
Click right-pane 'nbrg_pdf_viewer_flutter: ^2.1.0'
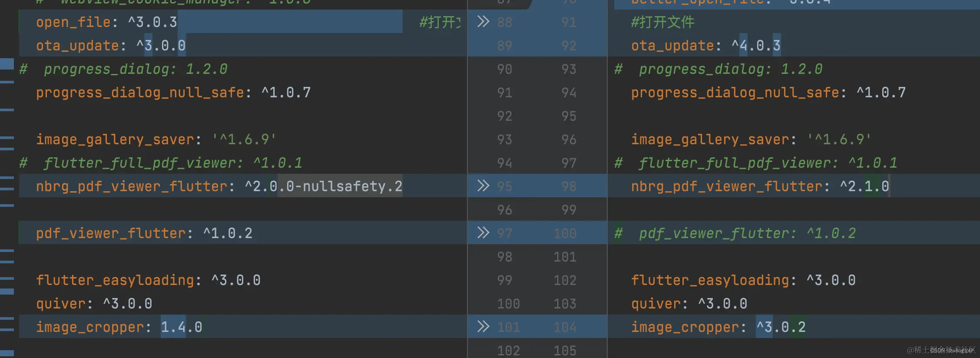(x=760, y=186)
